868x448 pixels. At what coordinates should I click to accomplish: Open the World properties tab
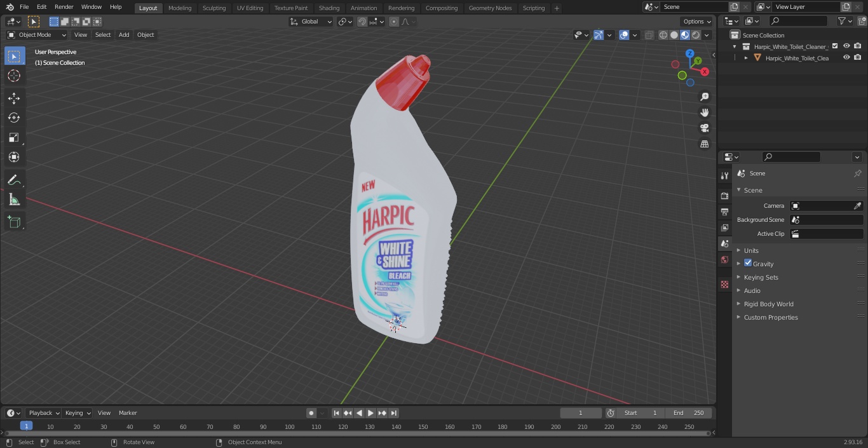pyautogui.click(x=724, y=259)
